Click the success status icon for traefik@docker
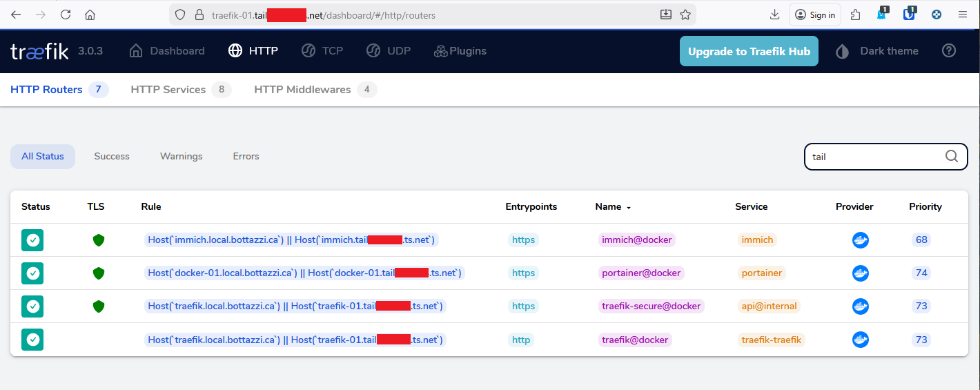This screenshot has width=980, height=390. pyautogui.click(x=32, y=340)
